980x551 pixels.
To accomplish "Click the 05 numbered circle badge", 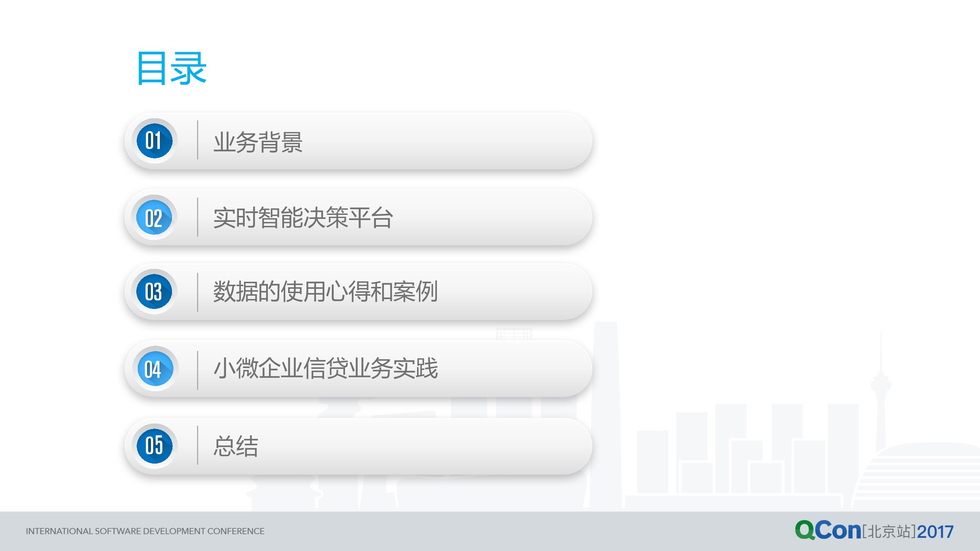I will [154, 446].
